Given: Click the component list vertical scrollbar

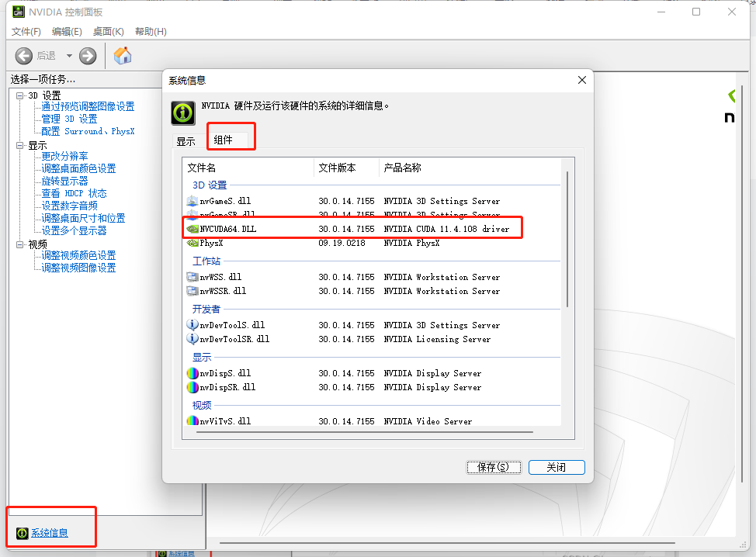Looking at the screenshot, I should [567, 239].
